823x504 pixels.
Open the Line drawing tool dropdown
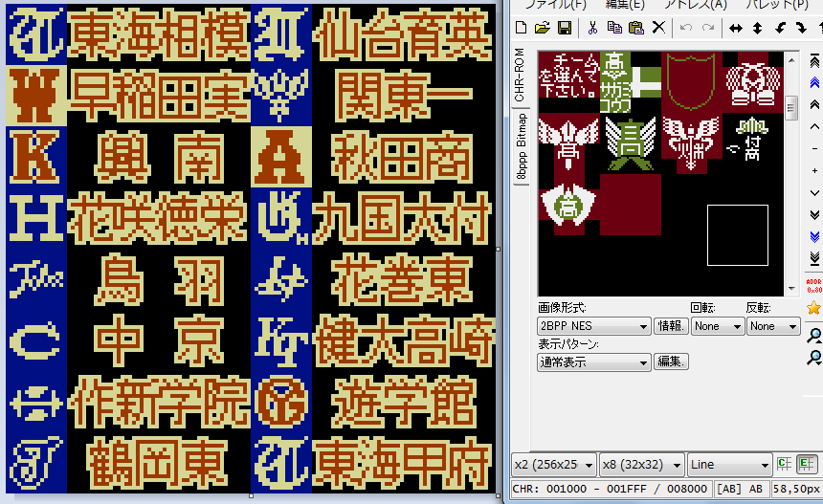(x=729, y=465)
